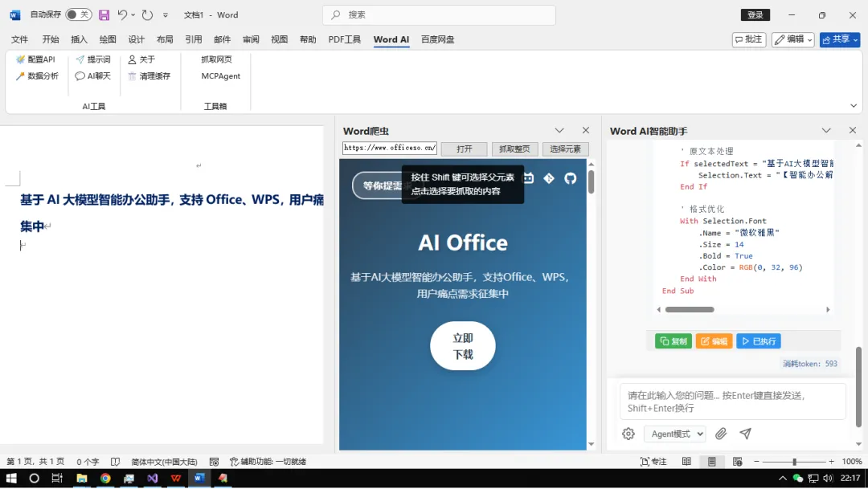Click the URL field in Word爬虫
868x489 pixels.
click(x=390, y=148)
